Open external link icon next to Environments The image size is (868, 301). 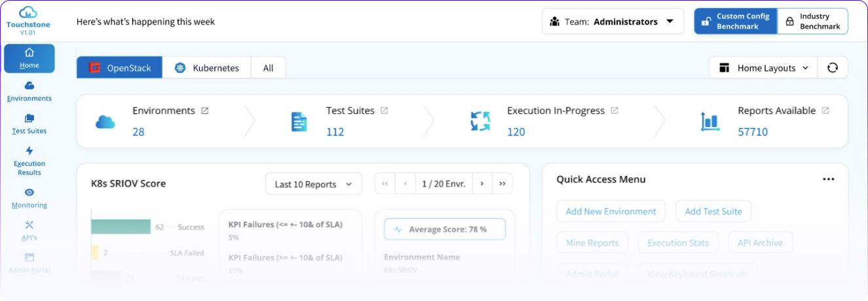coord(205,111)
